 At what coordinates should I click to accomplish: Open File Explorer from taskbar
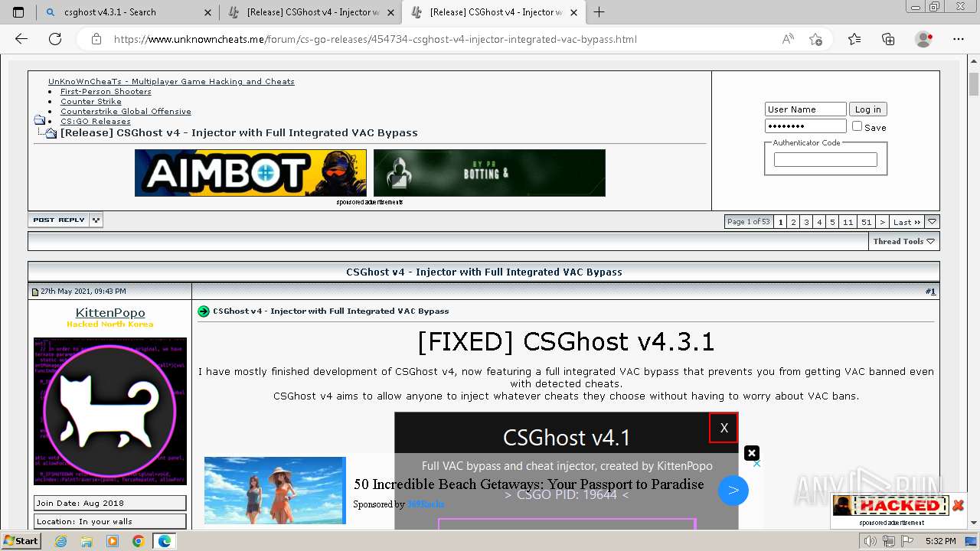[87, 541]
